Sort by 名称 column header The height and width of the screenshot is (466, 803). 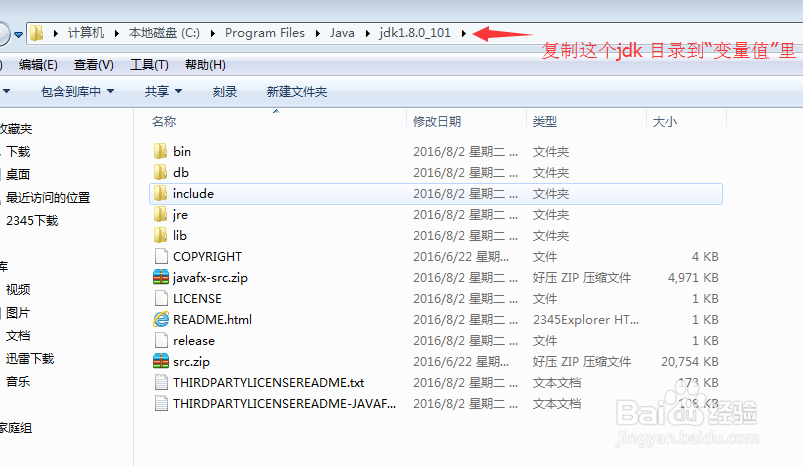164,121
